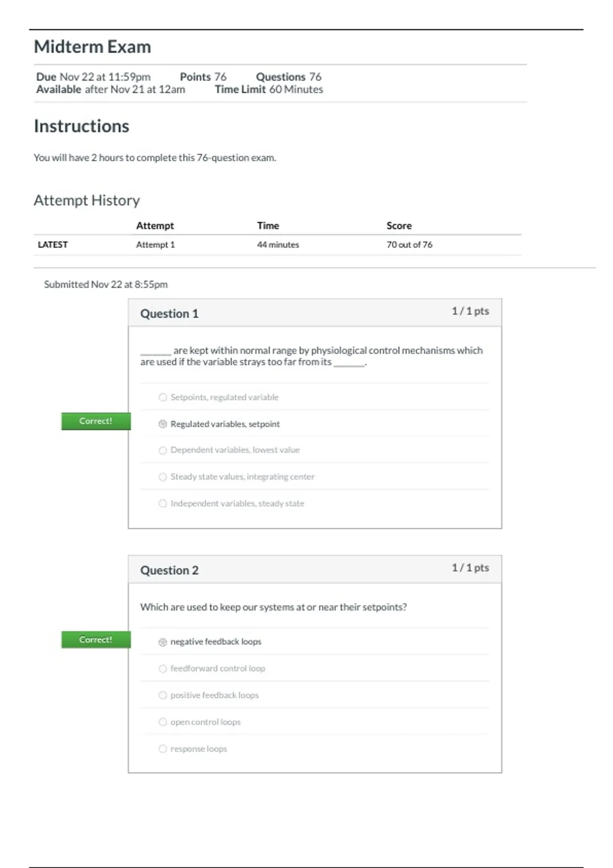Select the 'Regulated variables, setpoint' radio button
Viewport: 613px width, 868px height.
coord(162,424)
